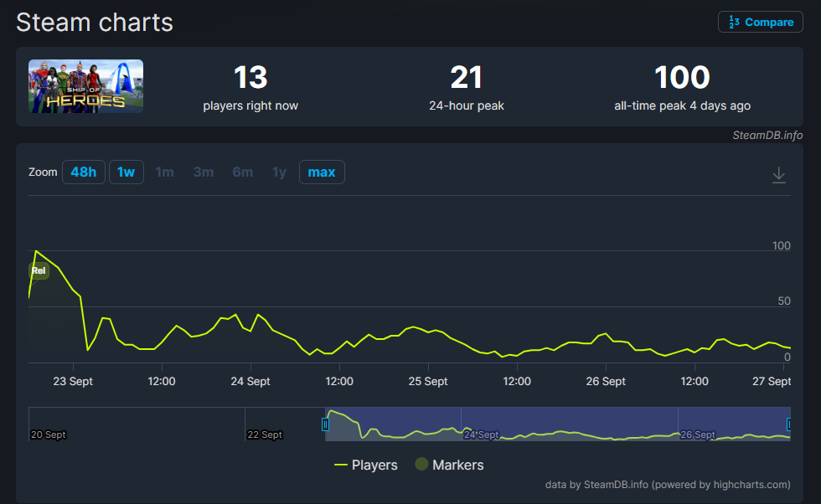This screenshot has width=821, height=504.
Task: Click the '100 all-time peak' stat
Action: pyautogui.click(x=682, y=87)
